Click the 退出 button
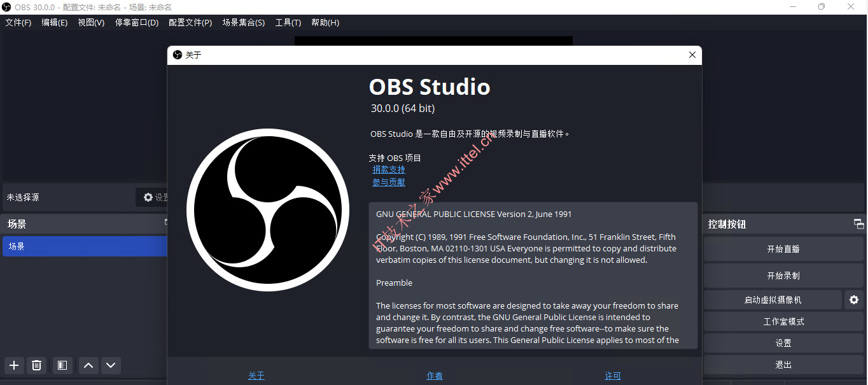This screenshot has height=385, width=868. coord(783,365)
